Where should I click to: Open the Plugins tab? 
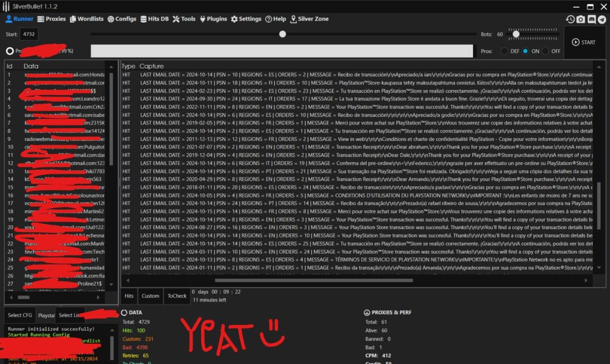pyautogui.click(x=213, y=19)
